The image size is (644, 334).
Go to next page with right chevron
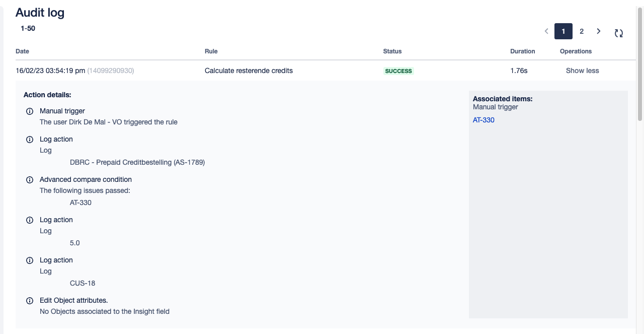(x=599, y=31)
